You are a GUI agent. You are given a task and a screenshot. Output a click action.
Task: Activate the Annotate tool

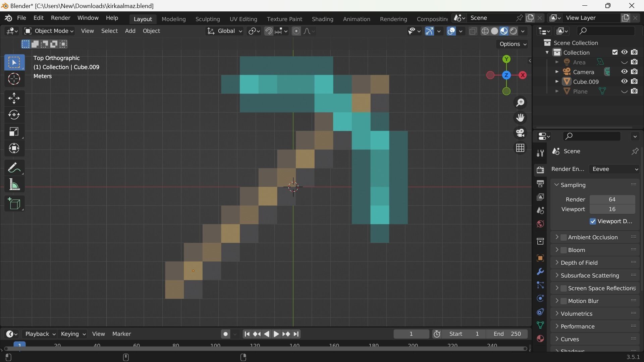coord(14,168)
